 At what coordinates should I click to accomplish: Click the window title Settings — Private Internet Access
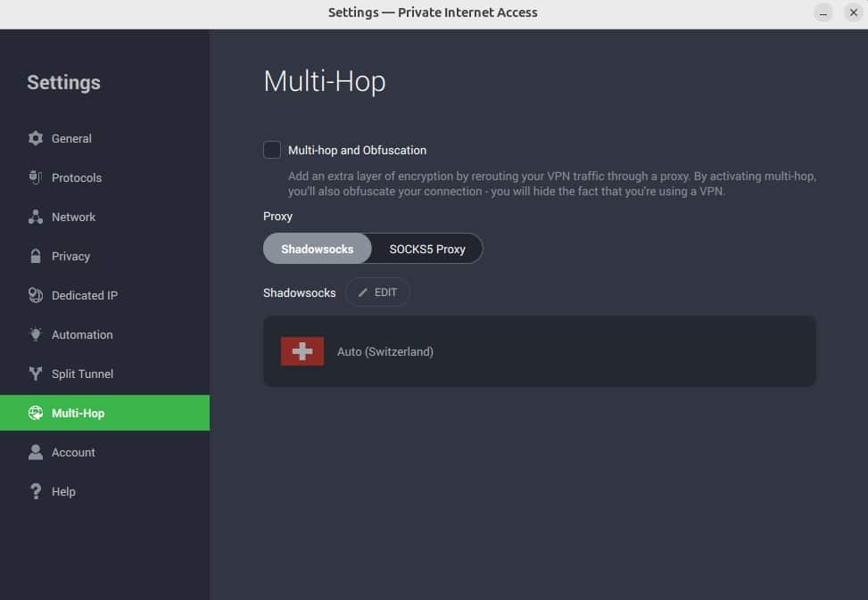(x=433, y=12)
